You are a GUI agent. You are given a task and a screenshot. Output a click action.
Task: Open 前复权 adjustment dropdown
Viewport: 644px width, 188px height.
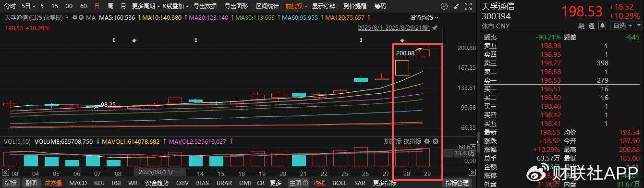(x=296, y=6)
